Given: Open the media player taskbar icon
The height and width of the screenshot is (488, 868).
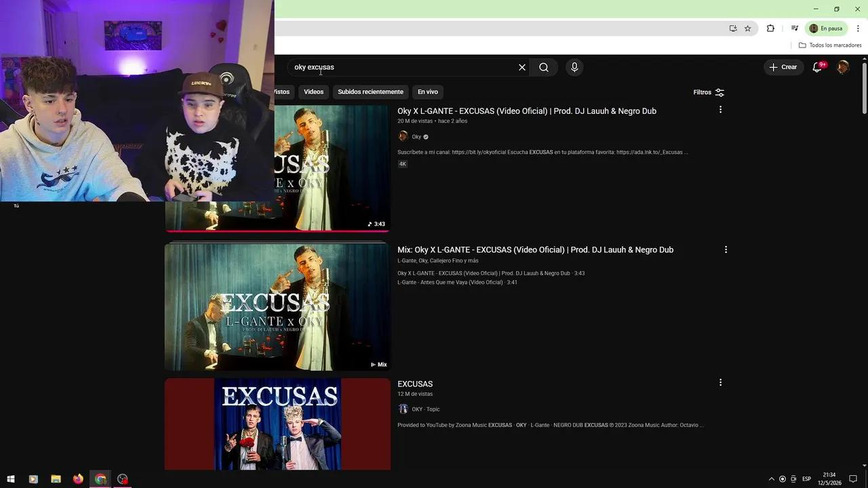Looking at the screenshot, I should 33,479.
